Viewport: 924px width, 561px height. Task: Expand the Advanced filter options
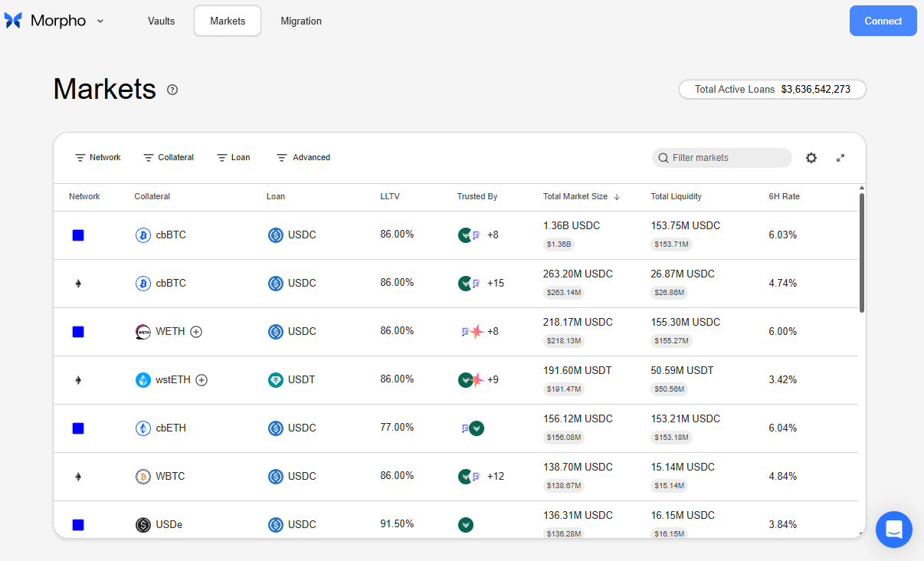click(x=303, y=158)
